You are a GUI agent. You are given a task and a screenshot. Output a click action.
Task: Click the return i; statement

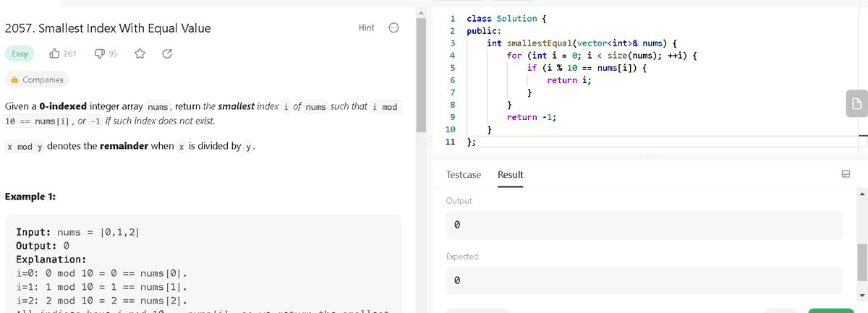point(570,80)
